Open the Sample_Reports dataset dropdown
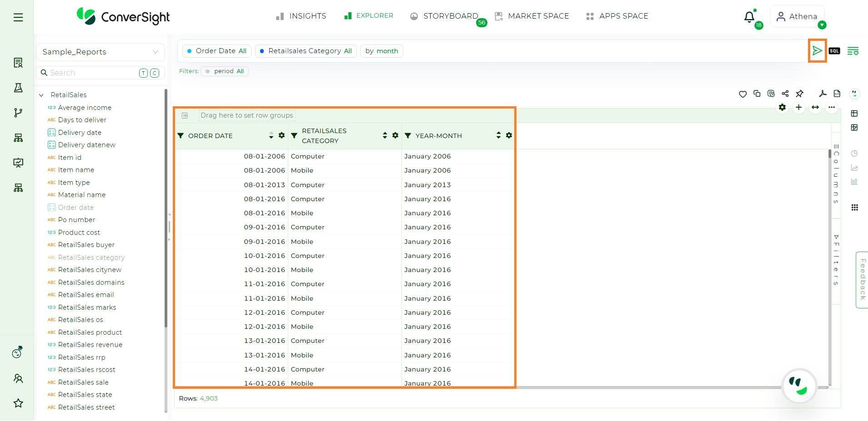 [x=156, y=52]
